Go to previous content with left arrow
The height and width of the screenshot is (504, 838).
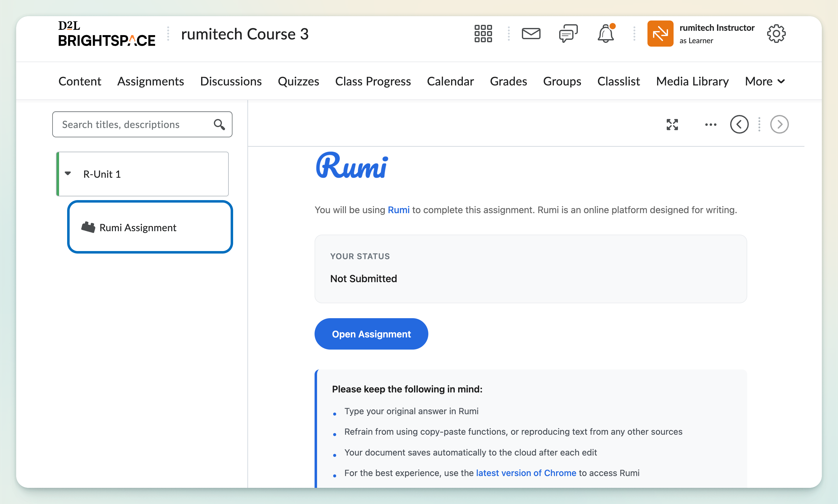739,124
